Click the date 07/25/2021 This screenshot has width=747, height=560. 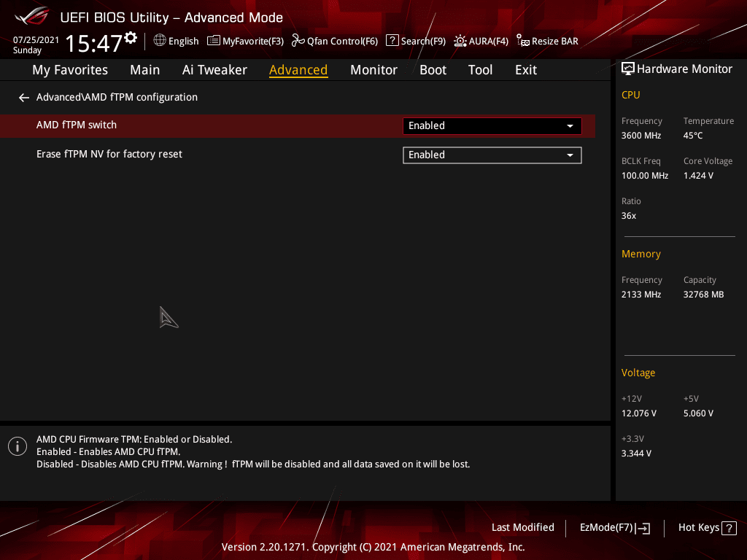tap(36, 40)
